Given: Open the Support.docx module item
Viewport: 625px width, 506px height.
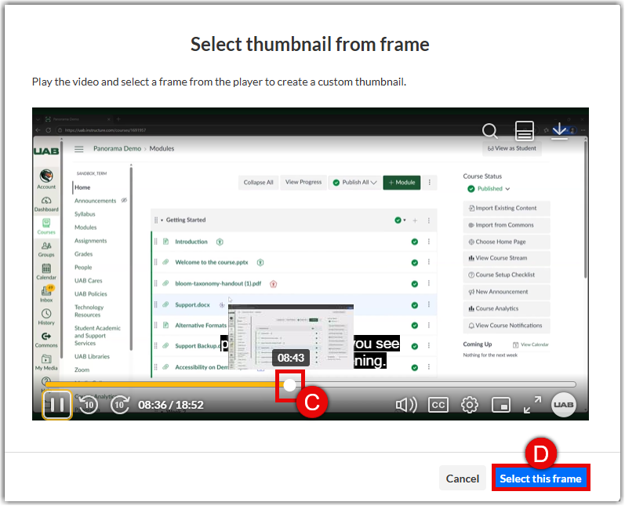Looking at the screenshot, I should tap(192, 305).
